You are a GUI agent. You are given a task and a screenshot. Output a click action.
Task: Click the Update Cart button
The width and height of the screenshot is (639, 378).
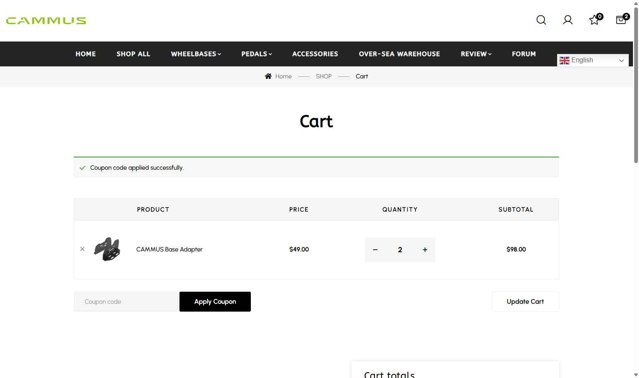click(x=525, y=301)
